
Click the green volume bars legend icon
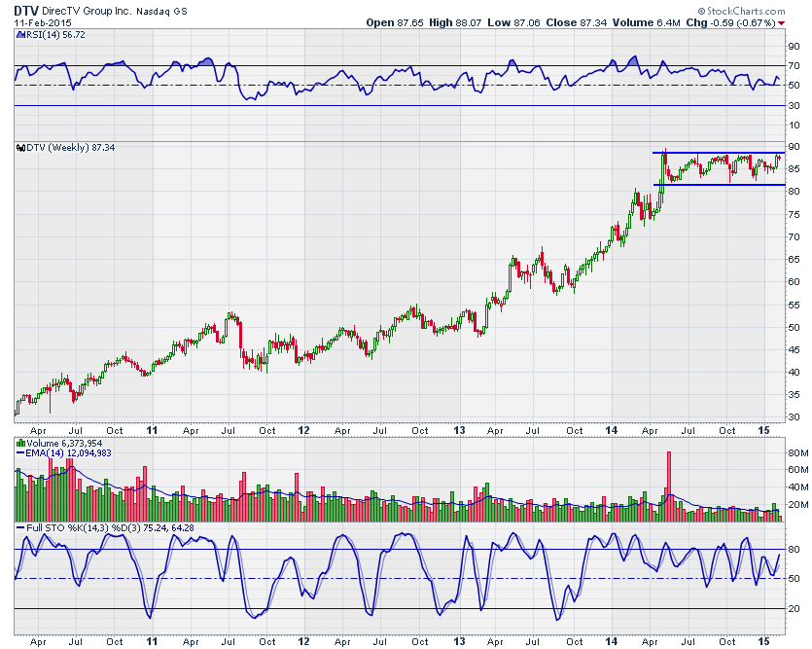coord(20,444)
